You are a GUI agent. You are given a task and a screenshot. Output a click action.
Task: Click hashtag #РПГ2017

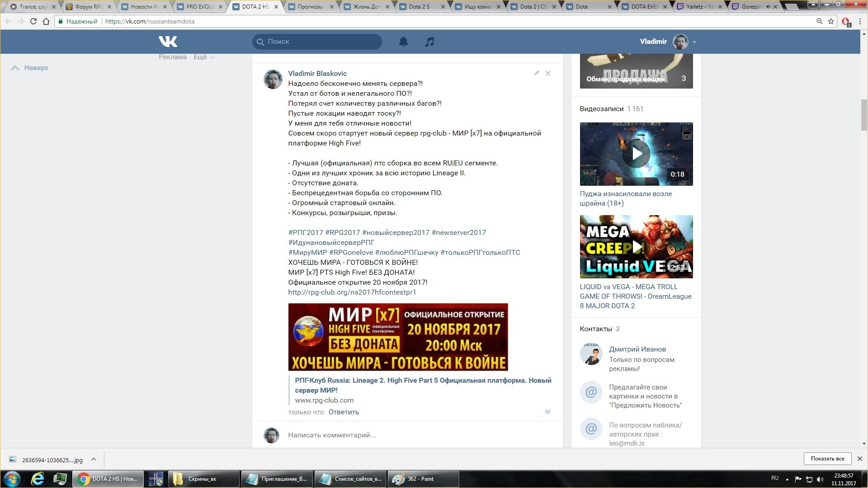(306, 233)
